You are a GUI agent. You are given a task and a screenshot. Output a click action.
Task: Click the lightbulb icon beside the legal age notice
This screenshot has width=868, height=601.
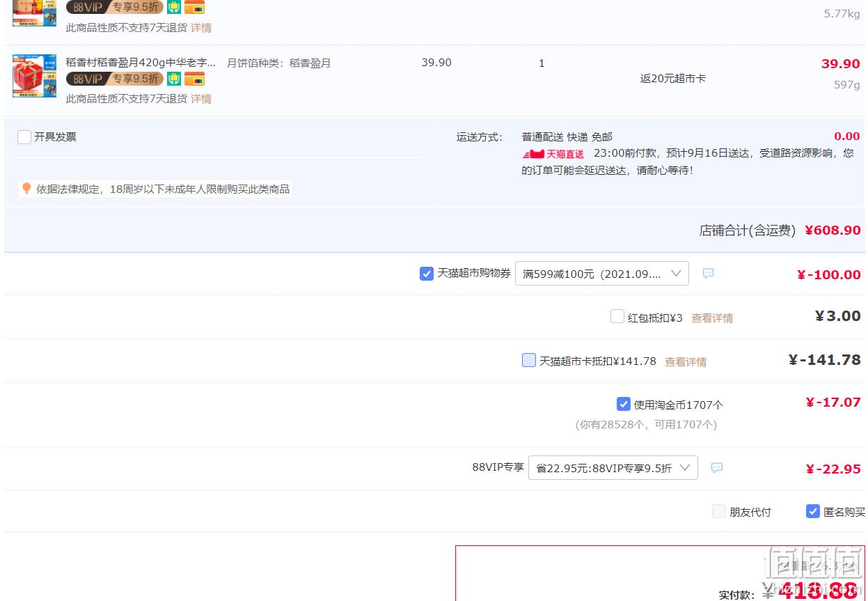[26, 189]
